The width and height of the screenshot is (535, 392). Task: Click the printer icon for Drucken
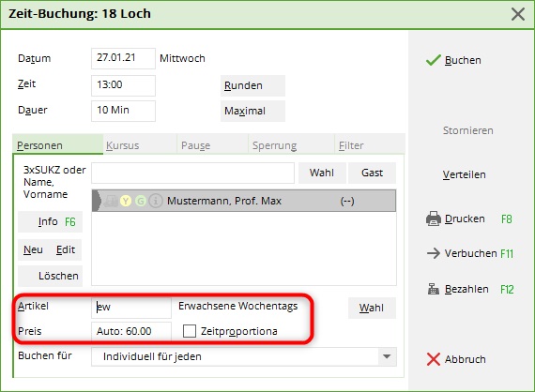(434, 219)
